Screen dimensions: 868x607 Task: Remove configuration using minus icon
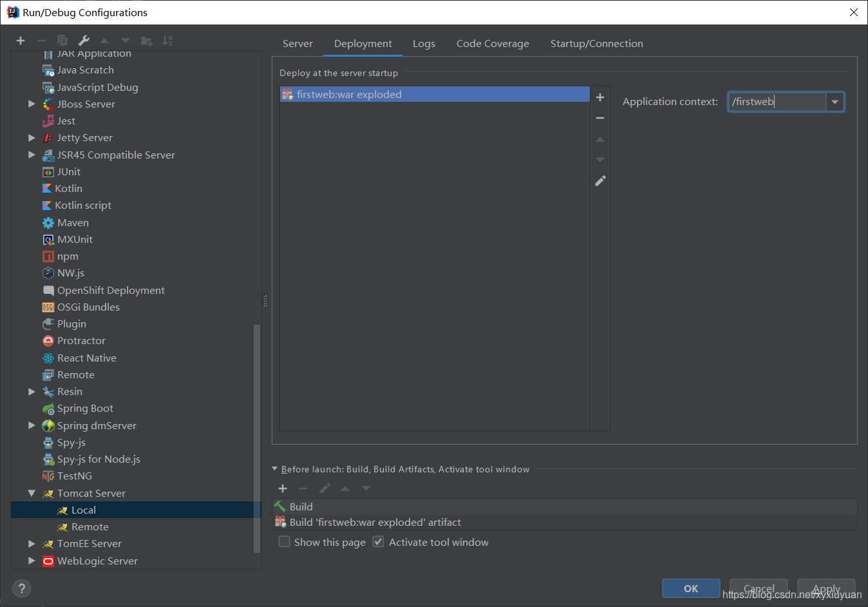(41, 41)
